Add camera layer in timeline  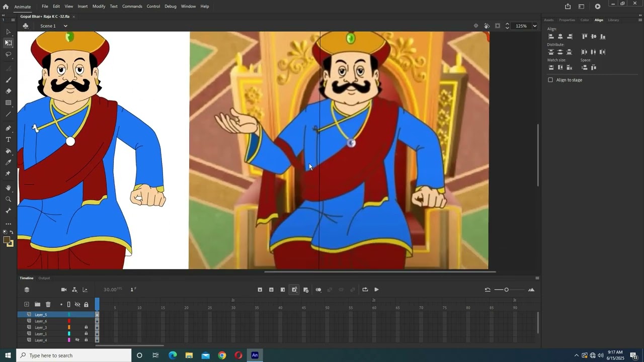click(64, 290)
